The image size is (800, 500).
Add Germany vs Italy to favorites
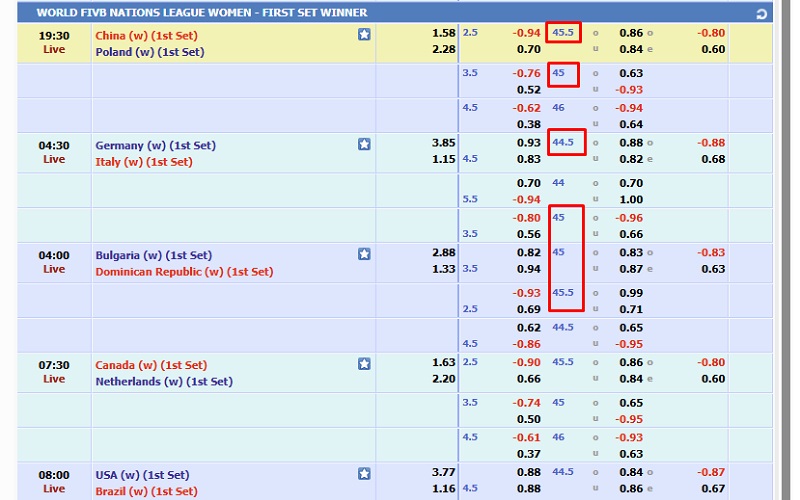coord(364,144)
